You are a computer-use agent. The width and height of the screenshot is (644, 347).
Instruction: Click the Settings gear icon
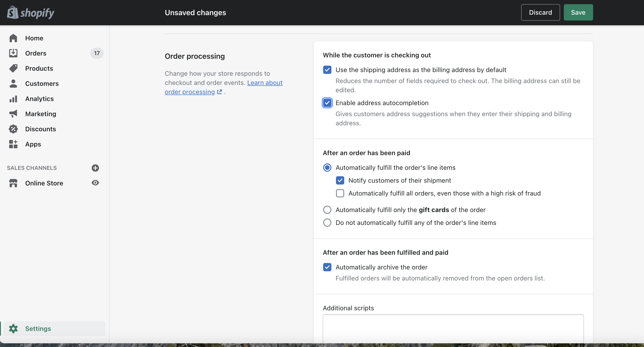click(13, 328)
